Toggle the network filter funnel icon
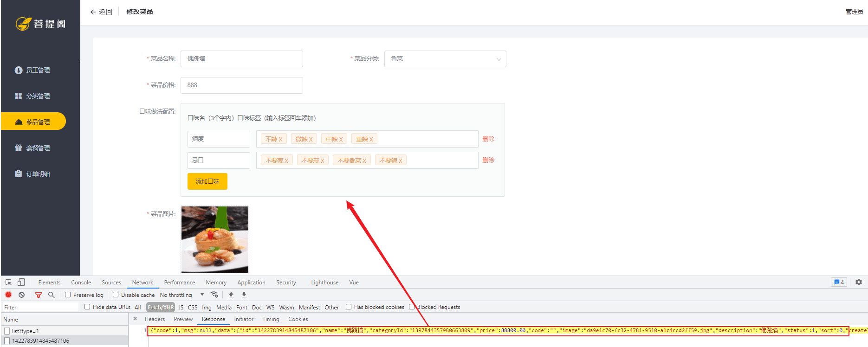 (39, 295)
